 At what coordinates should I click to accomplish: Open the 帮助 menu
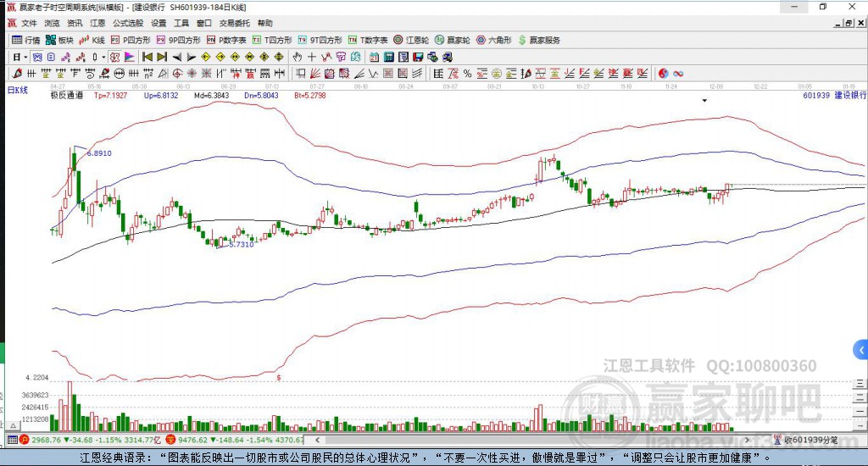pos(265,23)
